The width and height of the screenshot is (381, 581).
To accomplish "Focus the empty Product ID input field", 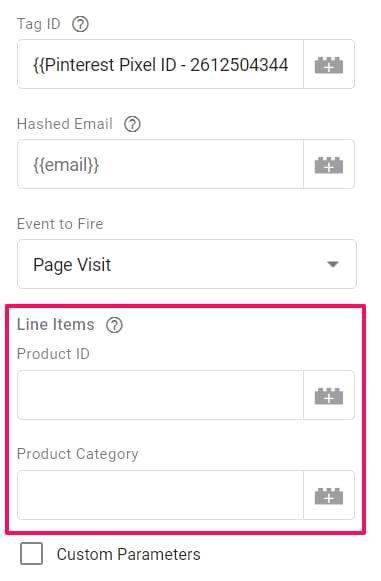I will coord(160,395).
